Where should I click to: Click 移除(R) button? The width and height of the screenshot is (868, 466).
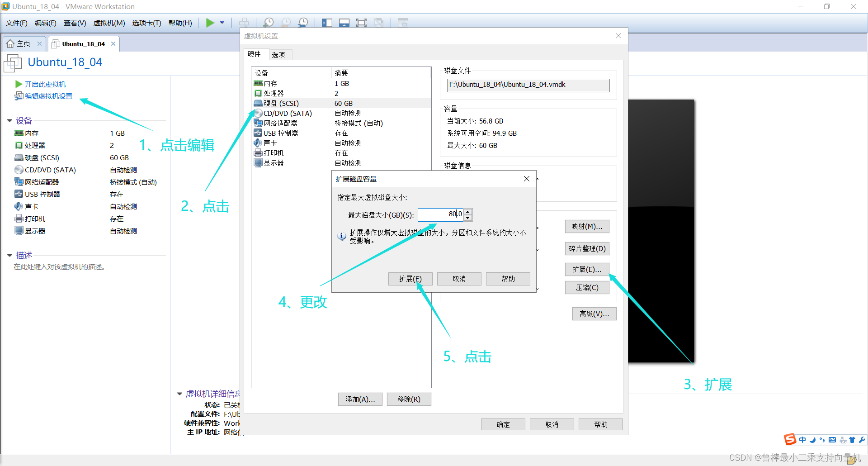(x=409, y=399)
